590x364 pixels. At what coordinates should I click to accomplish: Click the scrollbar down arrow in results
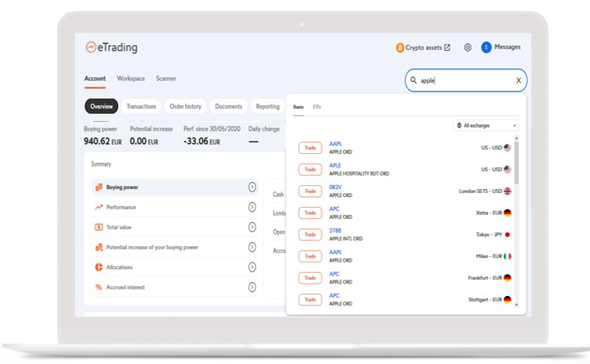(517, 305)
